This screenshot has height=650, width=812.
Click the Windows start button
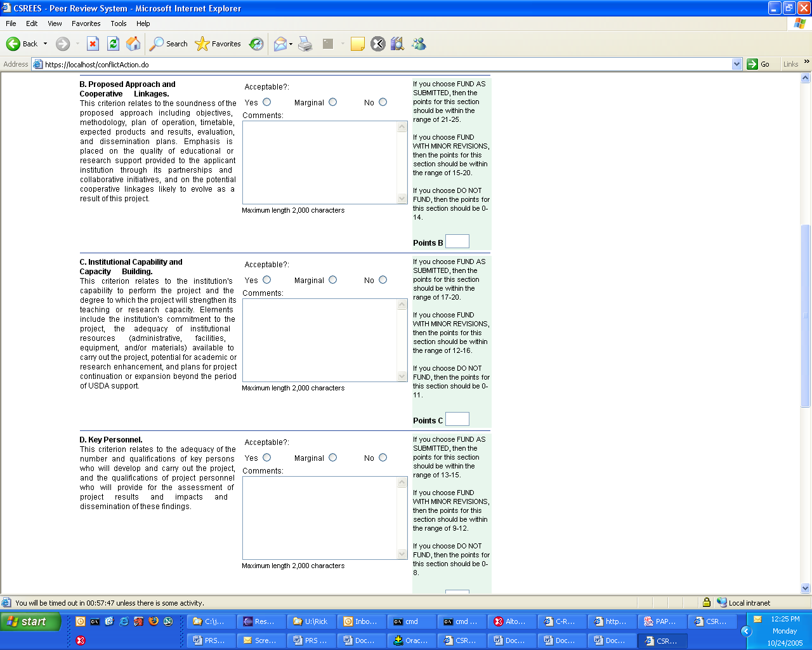coord(30,621)
